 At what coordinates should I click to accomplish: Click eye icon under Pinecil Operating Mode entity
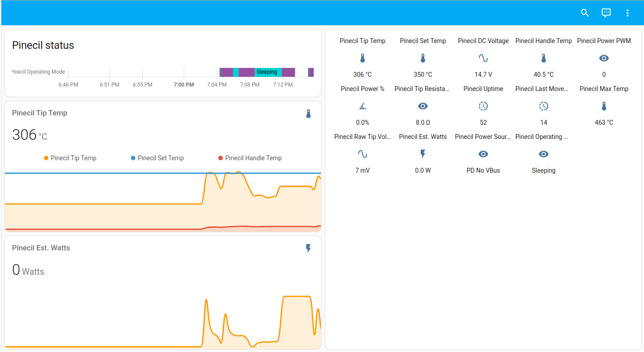[x=543, y=154]
